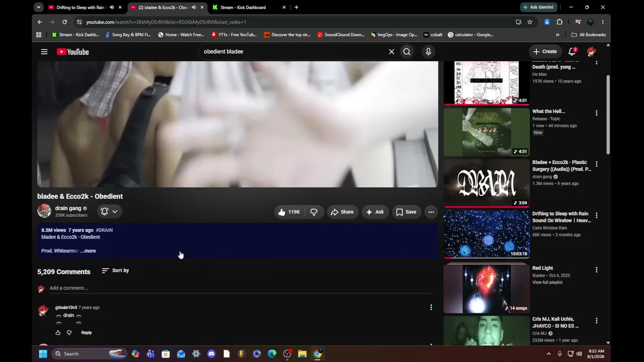Clear the search box with X
The height and width of the screenshot is (362, 644).
click(x=391, y=51)
